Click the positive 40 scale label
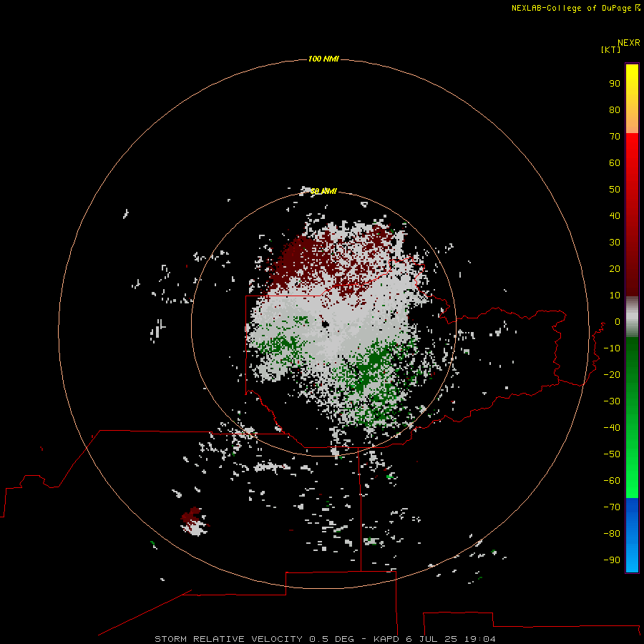The height and width of the screenshot is (644, 644). [615, 215]
